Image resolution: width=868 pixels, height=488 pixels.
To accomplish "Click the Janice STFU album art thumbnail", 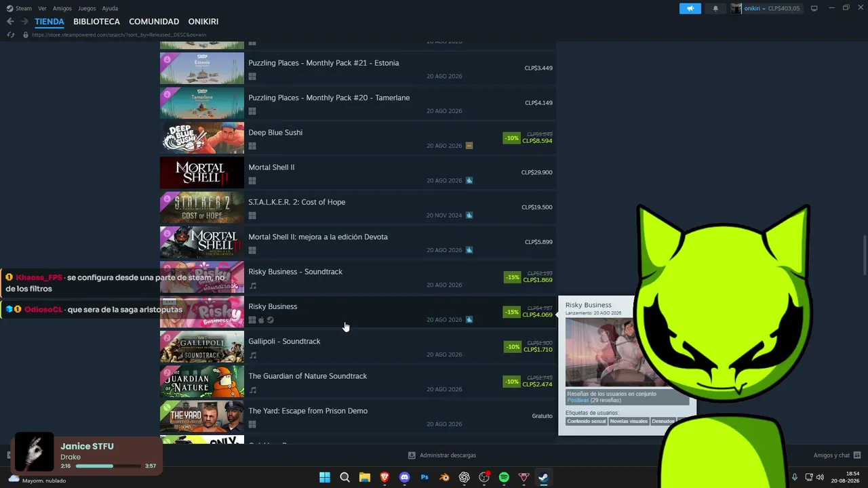I will 34,451.
